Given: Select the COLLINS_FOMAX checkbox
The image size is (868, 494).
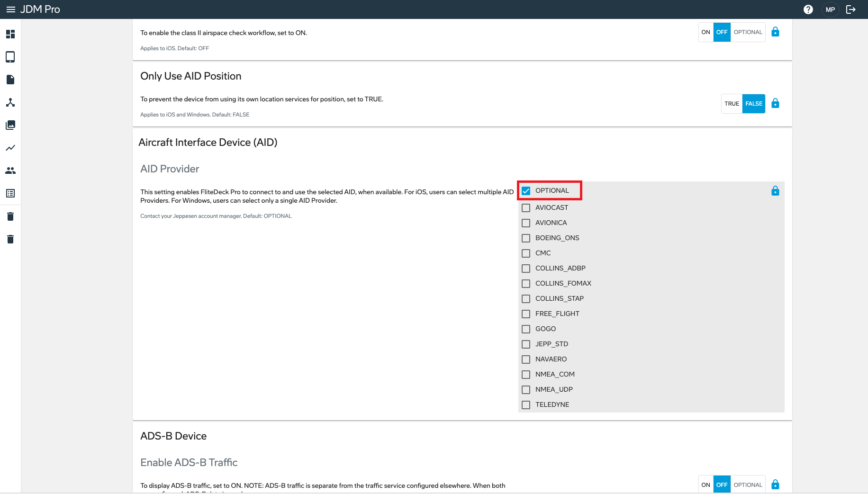Looking at the screenshot, I should [526, 284].
